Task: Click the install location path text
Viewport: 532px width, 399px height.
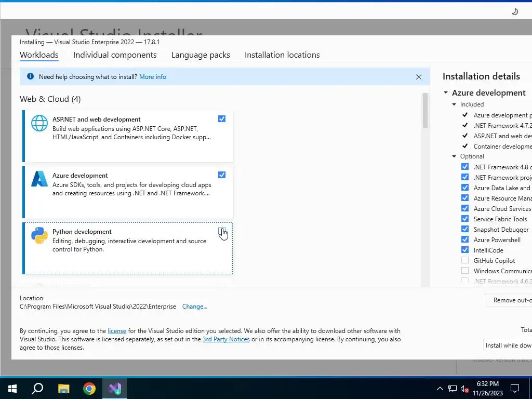Action: (98, 307)
